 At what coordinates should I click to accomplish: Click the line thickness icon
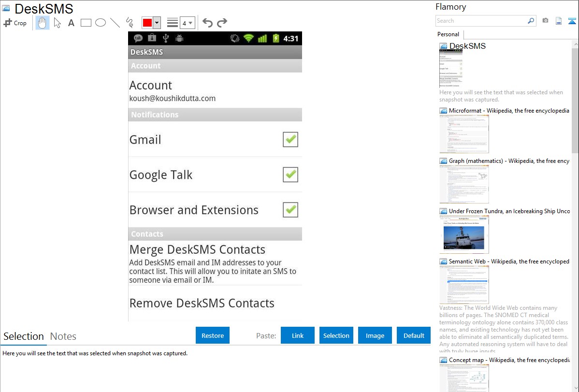[x=173, y=23]
